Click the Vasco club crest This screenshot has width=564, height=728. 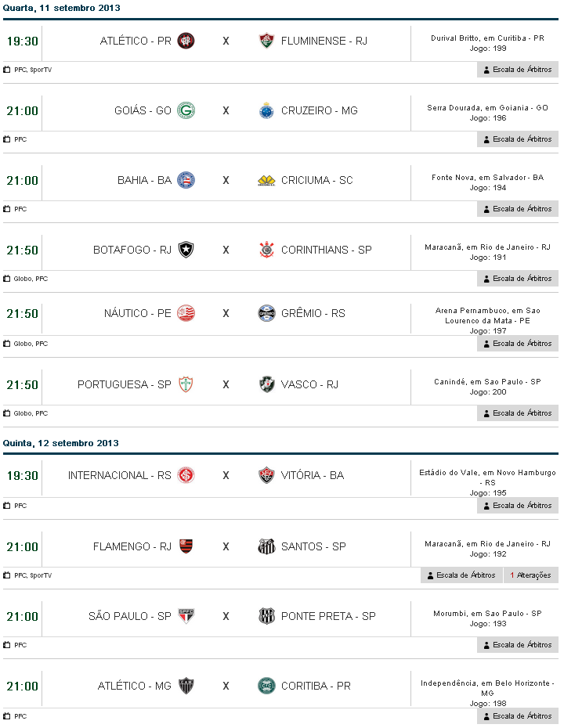point(267,384)
